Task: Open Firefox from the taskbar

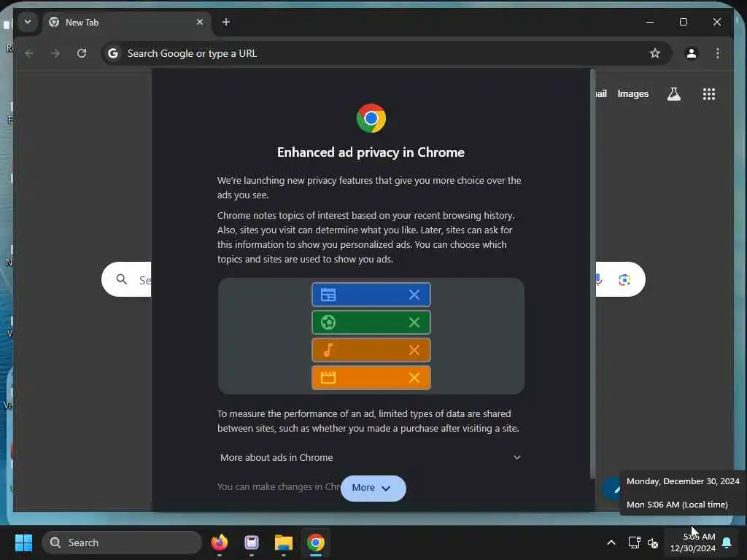Action: (219, 542)
